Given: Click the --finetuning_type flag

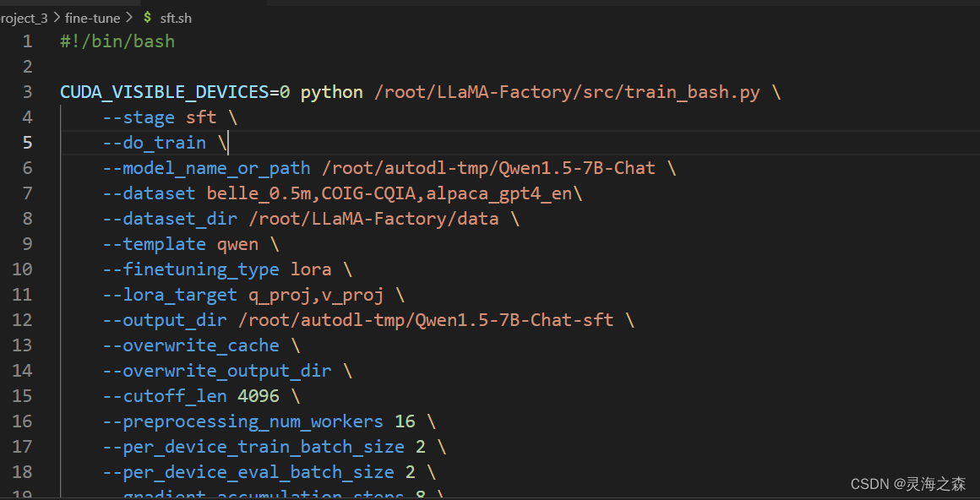Looking at the screenshot, I should 191,269.
